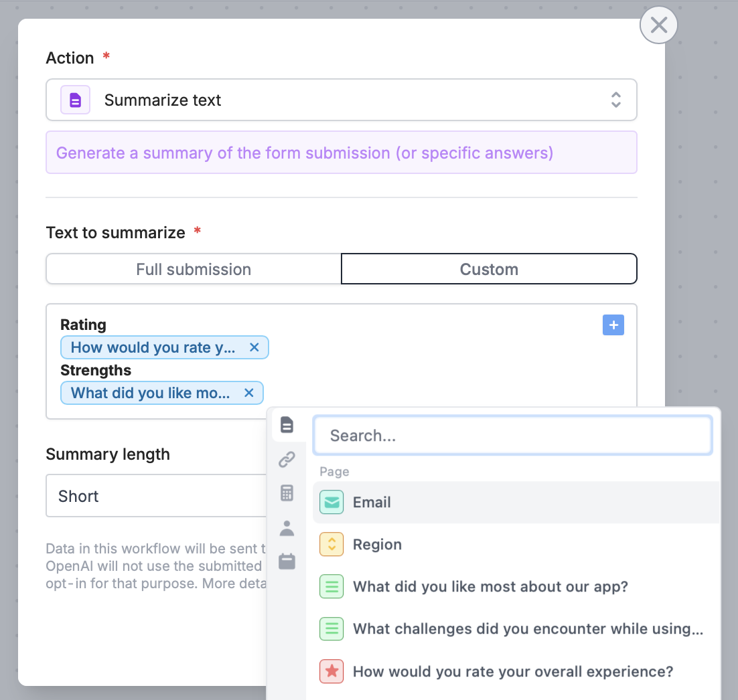Switch to the Custom text source tab
The image size is (738, 700).
point(489,269)
